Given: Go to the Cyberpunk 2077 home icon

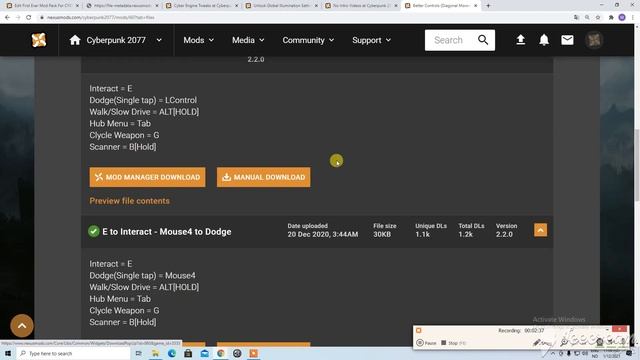Looking at the screenshot, I should point(75,40).
